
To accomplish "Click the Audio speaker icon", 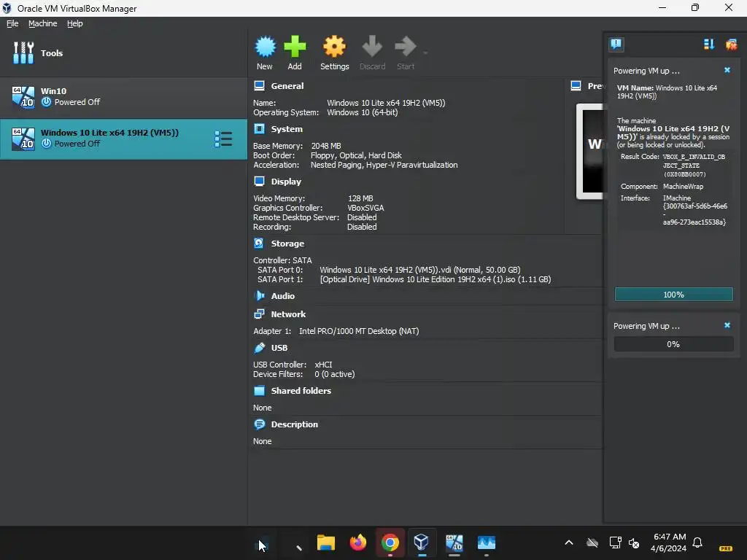I will tap(260, 296).
